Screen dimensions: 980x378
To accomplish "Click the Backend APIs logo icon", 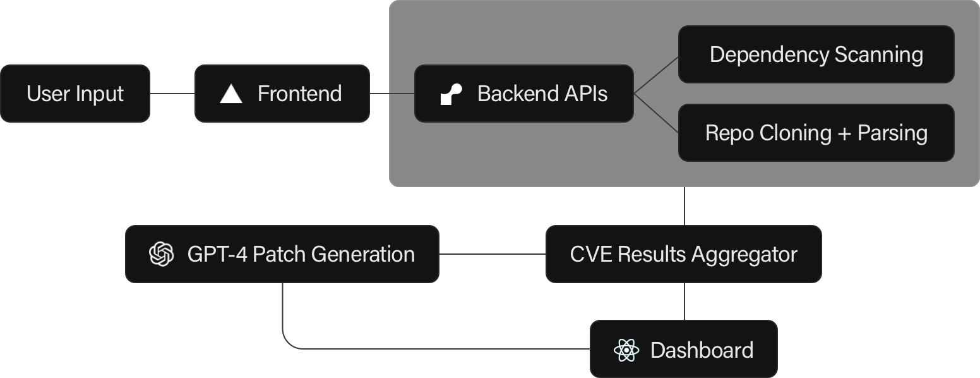I will (451, 94).
